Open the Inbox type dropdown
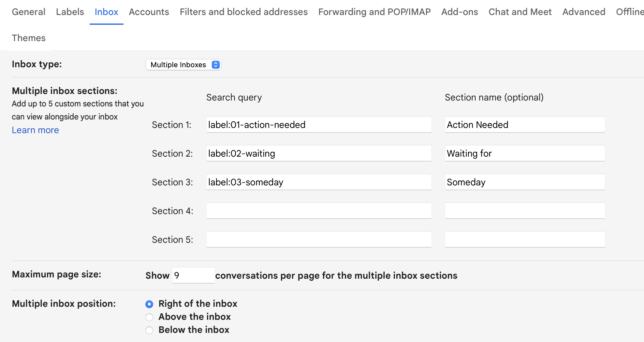The image size is (644, 342). coord(183,64)
